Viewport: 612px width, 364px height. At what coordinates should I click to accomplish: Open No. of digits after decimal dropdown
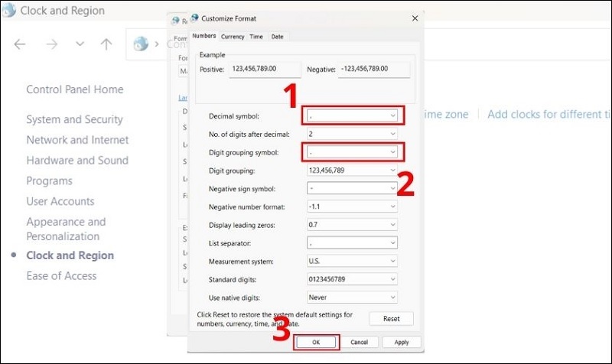pos(352,134)
